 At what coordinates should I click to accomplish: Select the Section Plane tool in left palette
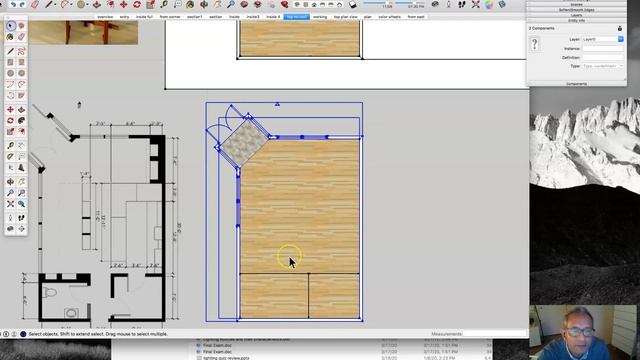[22, 229]
